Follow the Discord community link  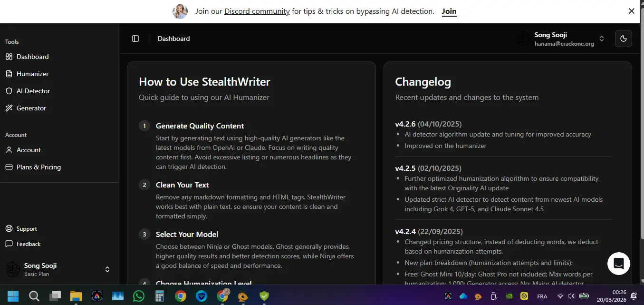(x=257, y=11)
